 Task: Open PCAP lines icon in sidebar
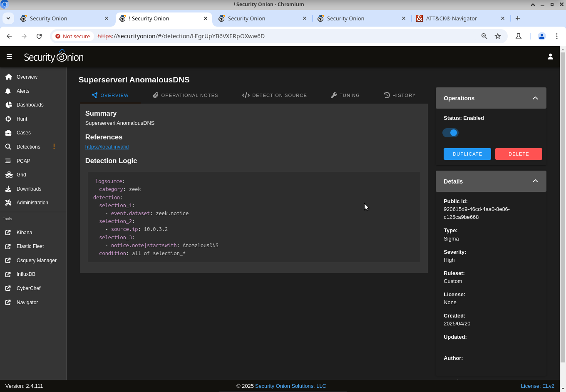[x=8, y=161]
